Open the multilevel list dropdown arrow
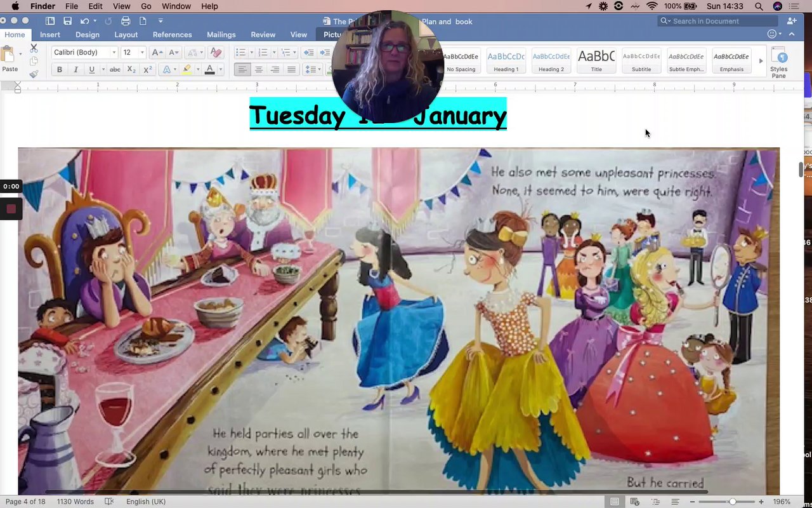The height and width of the screenshot is (508, 812). point(295,53)
